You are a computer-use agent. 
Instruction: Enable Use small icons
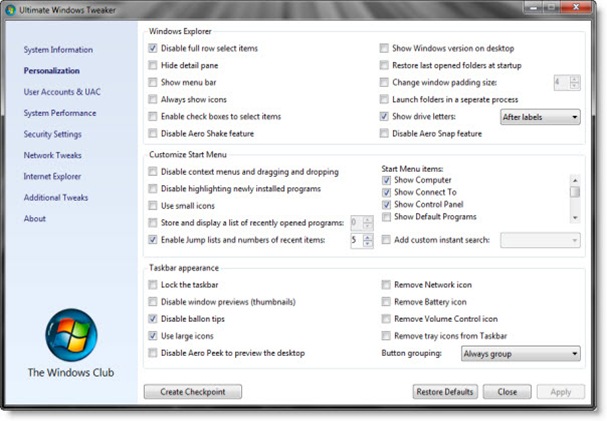153,205
